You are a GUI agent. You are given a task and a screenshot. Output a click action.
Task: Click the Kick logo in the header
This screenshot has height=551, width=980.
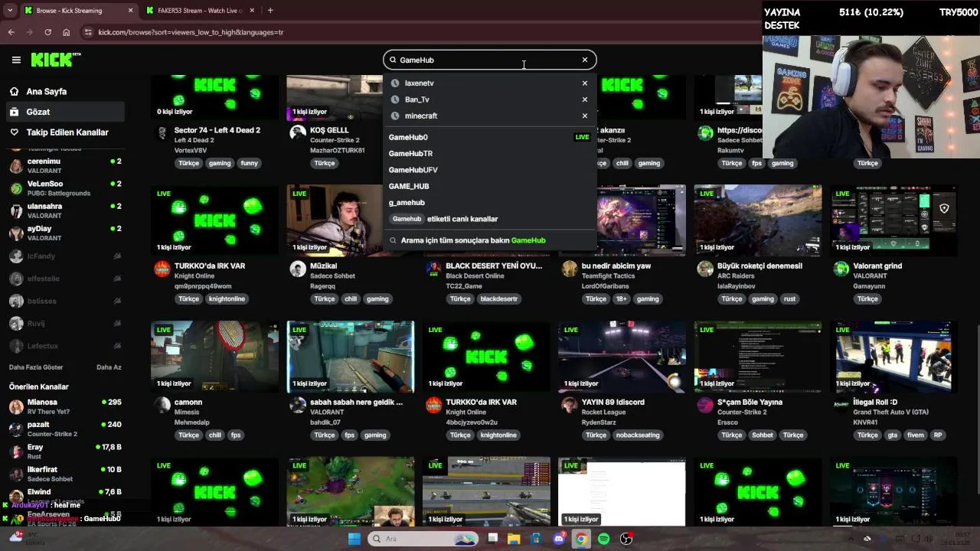[55, 60]
